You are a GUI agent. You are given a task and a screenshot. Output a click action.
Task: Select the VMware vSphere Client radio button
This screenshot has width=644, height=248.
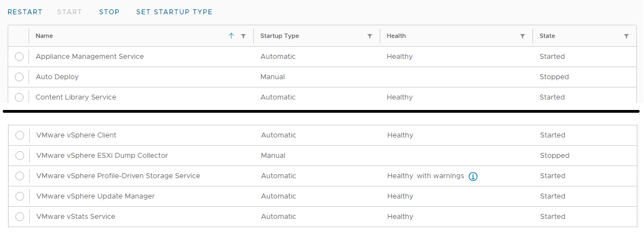click(x=20, y=135)
